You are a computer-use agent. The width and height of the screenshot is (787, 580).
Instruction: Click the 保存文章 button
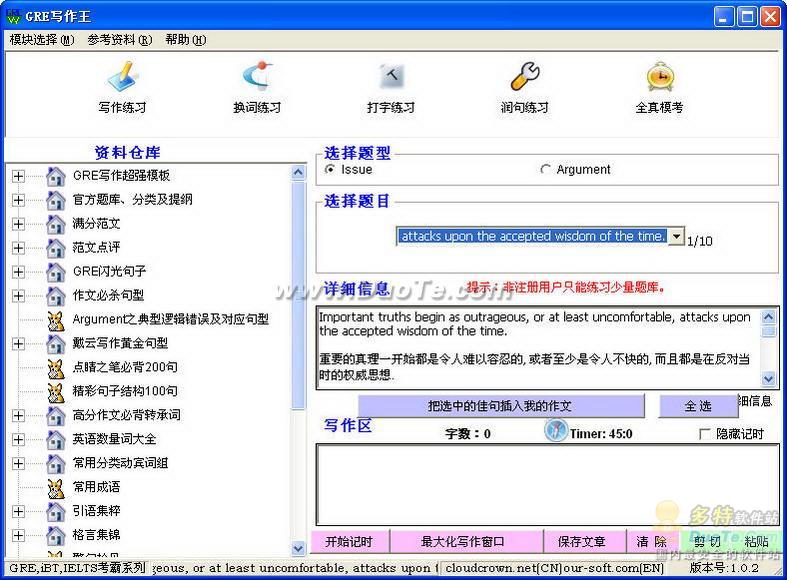tap(585, 542)
